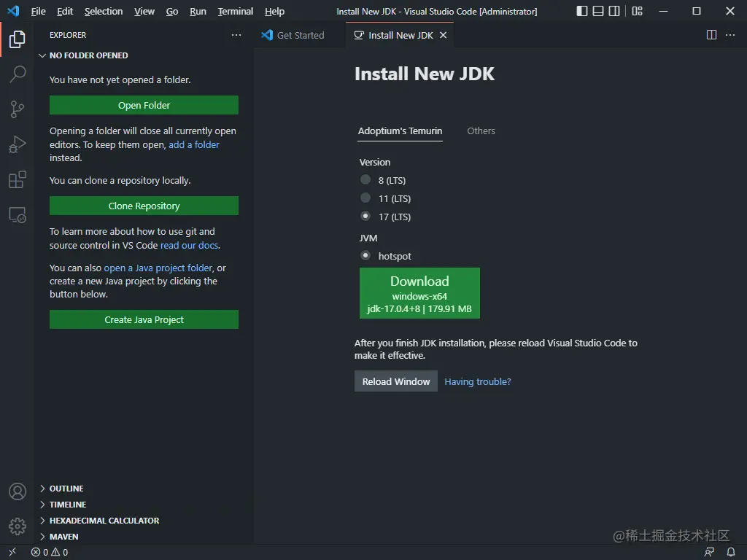Select the hotspot JVM radio button
The height and width of the screenshot is (560, 747).
365,255
